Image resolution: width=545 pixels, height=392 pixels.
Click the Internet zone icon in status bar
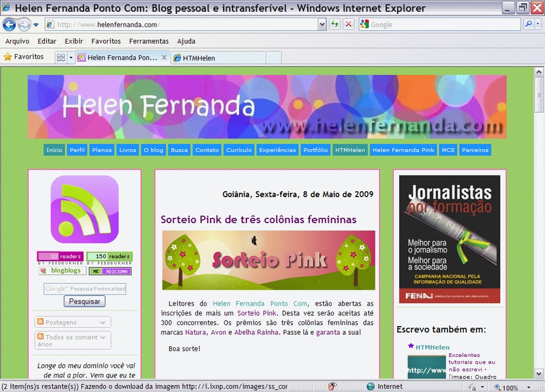click(370, 386)
